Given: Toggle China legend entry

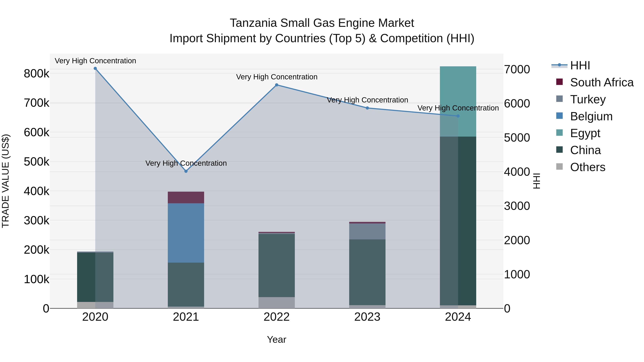Looking at the screenshot, I should [578, 150].
